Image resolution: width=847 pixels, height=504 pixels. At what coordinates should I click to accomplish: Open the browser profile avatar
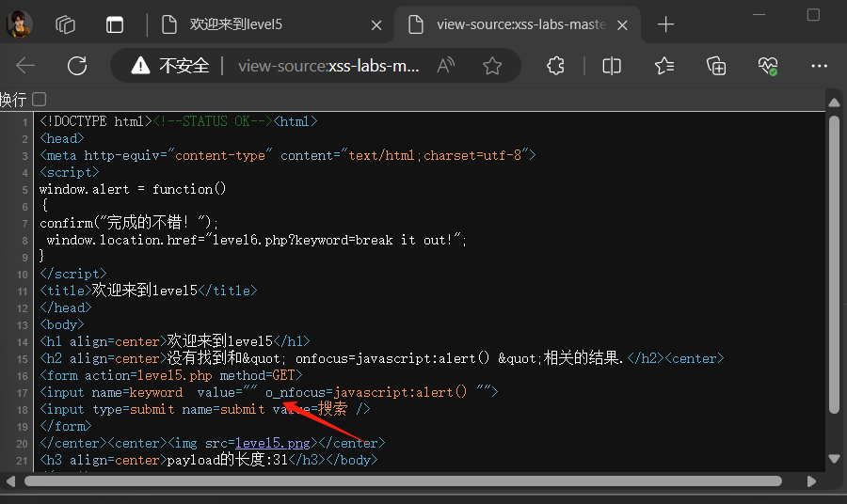coord(20,24)
